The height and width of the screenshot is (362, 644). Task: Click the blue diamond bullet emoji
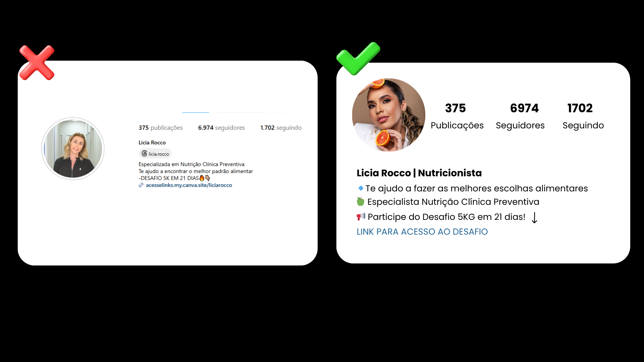pyautogui.click(x=361, y=188)
